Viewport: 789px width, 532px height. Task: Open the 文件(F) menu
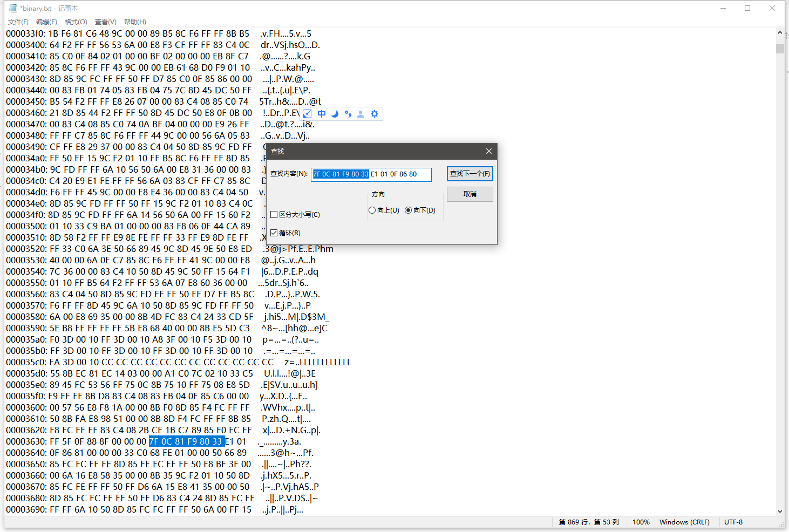coord(18,22)
